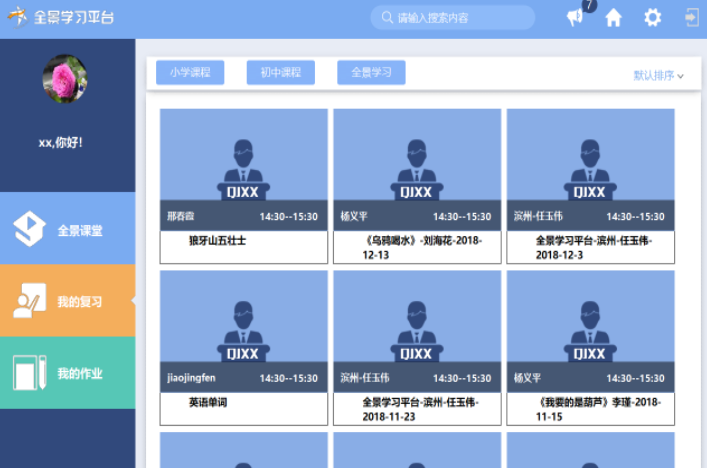Log out using exit door icon
Viewport: 707px width, 468px height.
pyautogui.click(x=692, y=18)
